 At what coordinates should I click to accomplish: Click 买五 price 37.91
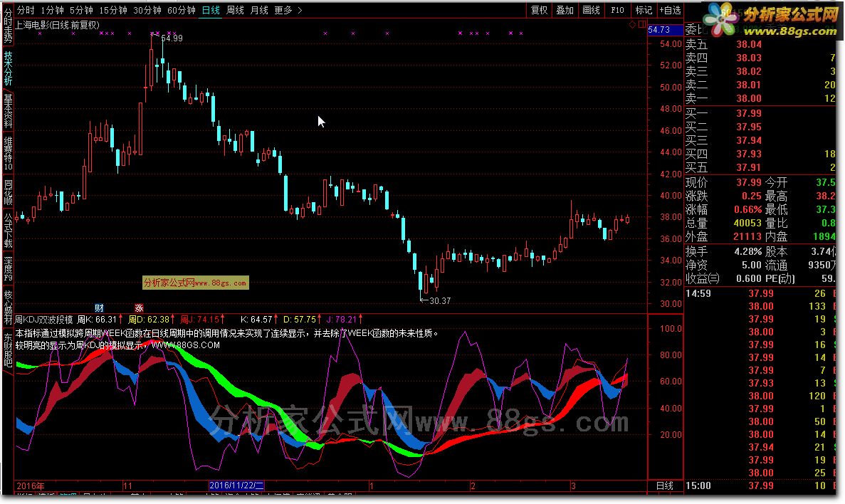click(749, 167)
